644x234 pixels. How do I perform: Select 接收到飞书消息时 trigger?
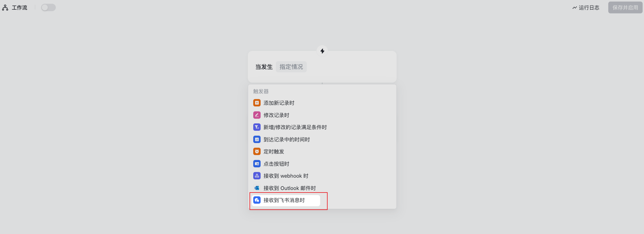click(x=286, y=200)
